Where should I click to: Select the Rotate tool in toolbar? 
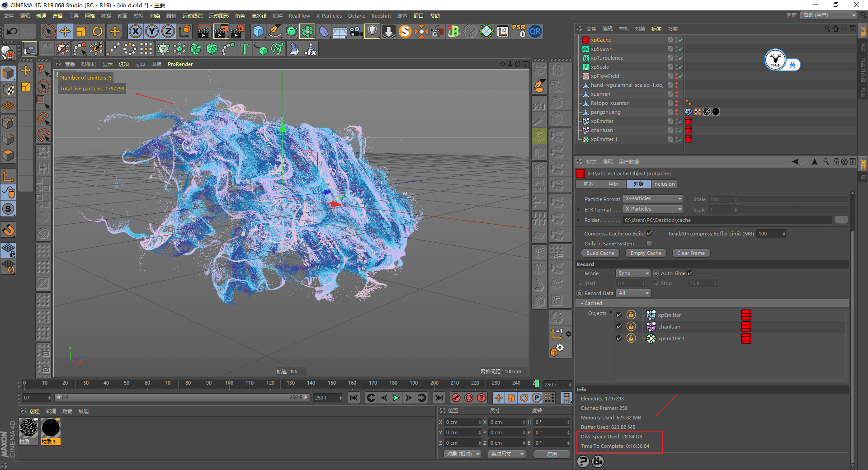click(x=98, y=32)
